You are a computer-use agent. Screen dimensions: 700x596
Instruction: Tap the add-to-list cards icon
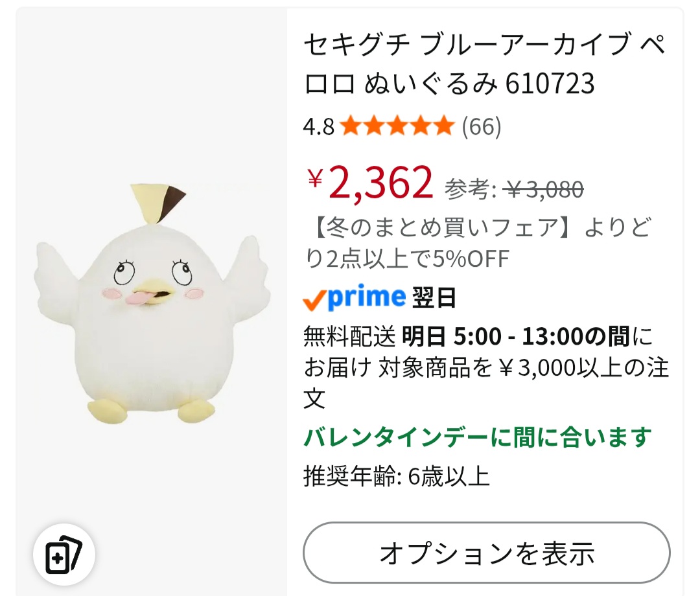(64, 555)
